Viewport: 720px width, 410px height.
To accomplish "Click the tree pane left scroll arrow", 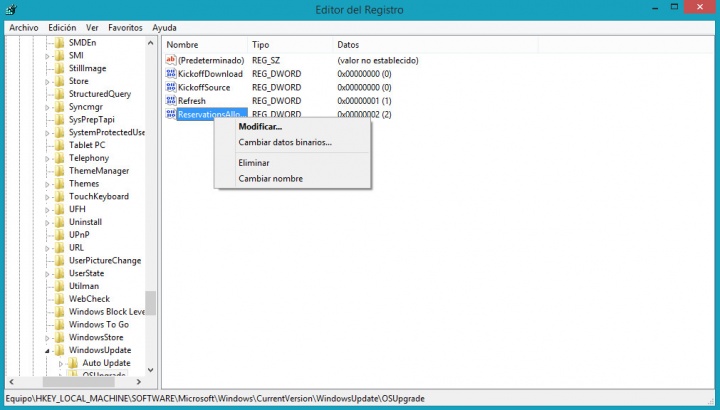I will (11, 382).
